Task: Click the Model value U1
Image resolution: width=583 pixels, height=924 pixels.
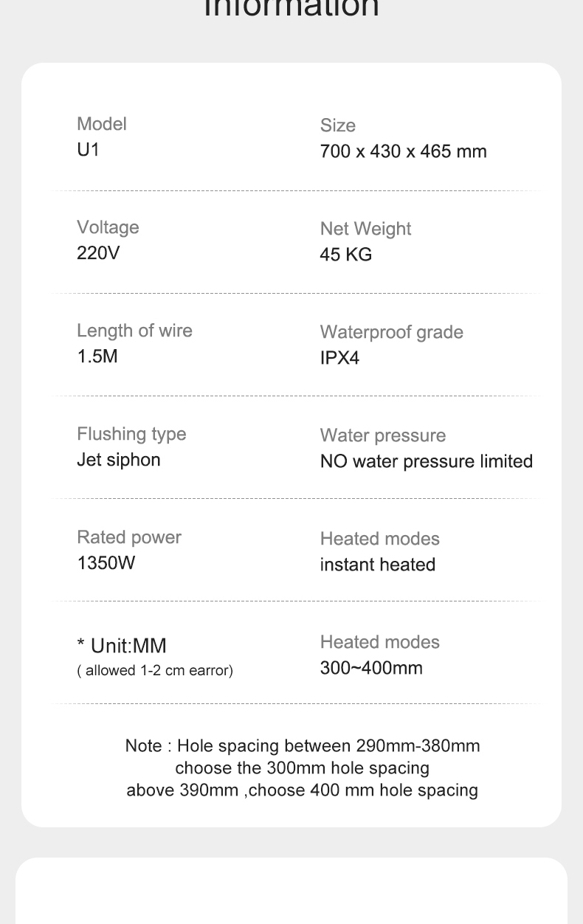Action: [x=88, y=150]
